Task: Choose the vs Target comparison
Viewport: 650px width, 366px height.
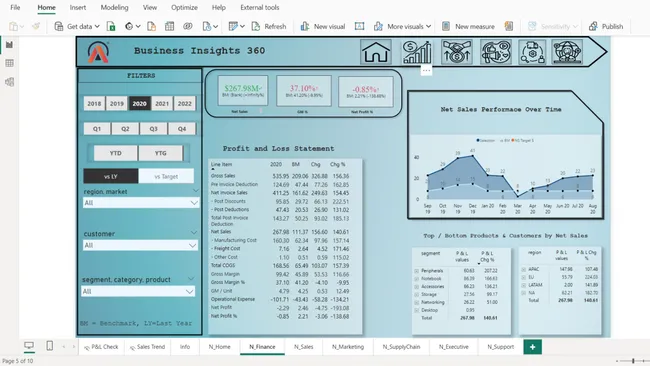Action: (x=166, y=176)
